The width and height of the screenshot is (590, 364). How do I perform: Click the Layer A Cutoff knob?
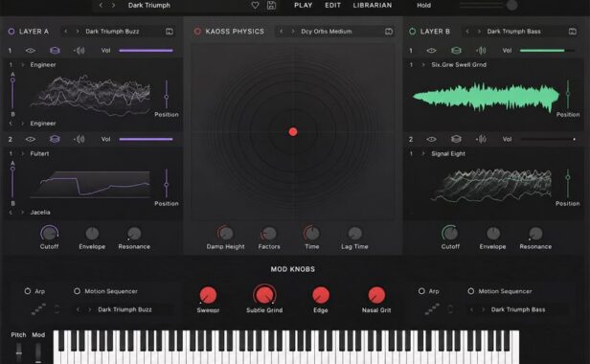pyautogui.click(x=49, y=234)
